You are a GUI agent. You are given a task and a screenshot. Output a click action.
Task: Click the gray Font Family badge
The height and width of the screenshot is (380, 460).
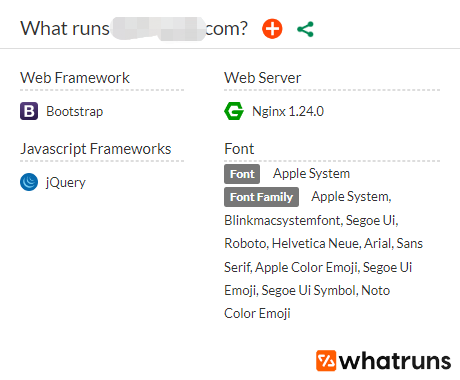261,197
